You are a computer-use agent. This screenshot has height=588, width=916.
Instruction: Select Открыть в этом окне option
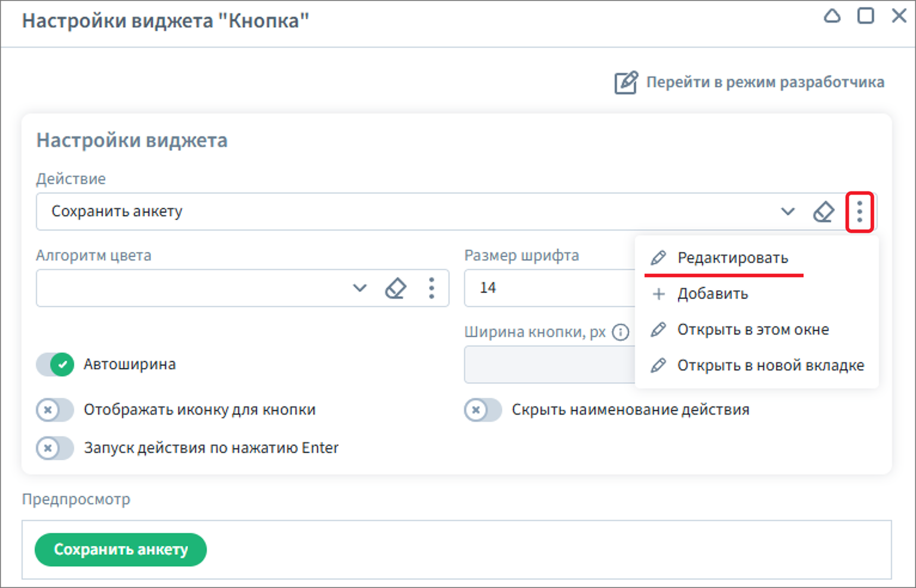[752, 330]
